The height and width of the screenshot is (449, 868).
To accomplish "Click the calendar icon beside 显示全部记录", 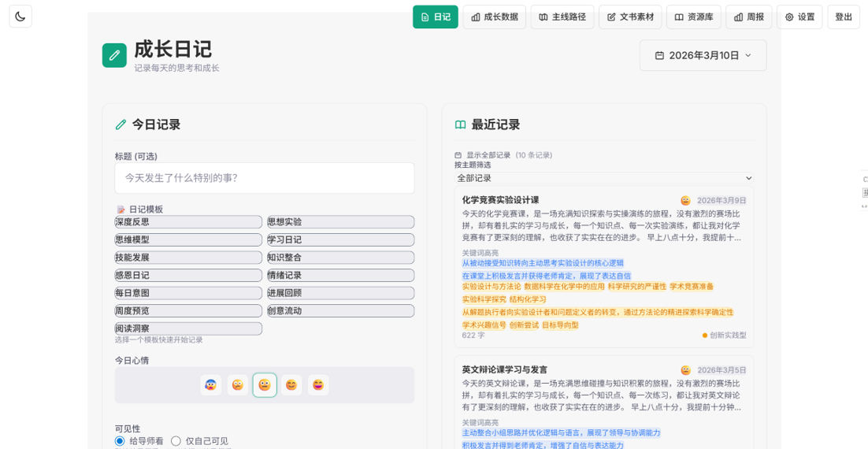I will [458, 155].
